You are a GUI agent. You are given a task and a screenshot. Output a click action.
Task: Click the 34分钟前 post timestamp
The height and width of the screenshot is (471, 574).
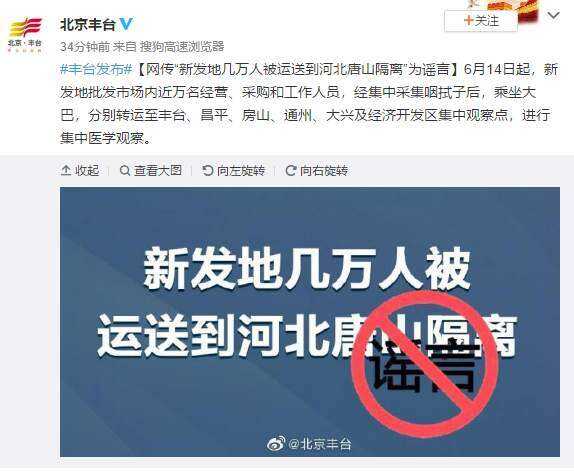85,47
